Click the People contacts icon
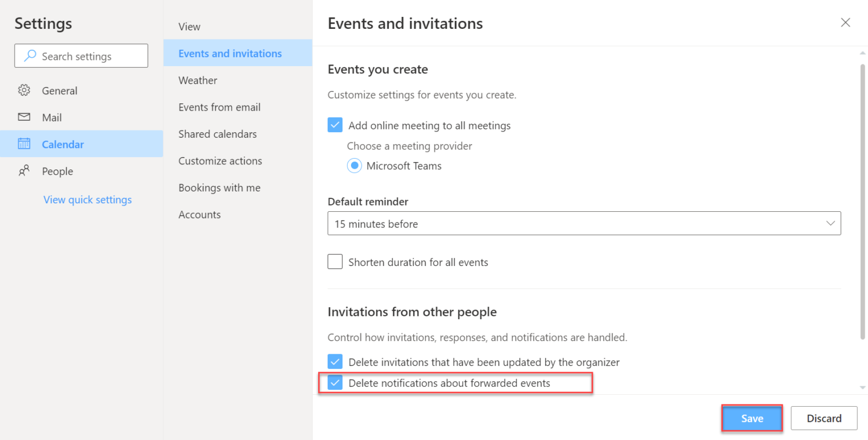This screenshot has width=868, height=440. 24,171
